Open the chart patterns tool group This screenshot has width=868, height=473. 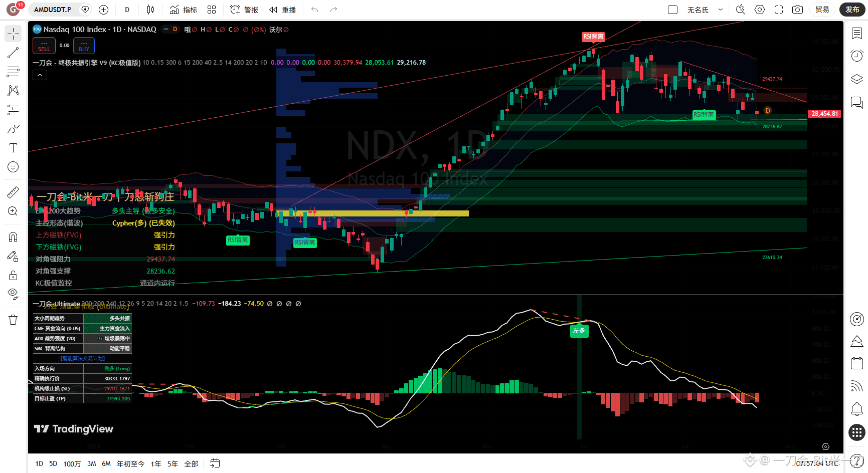click(13, 91)
